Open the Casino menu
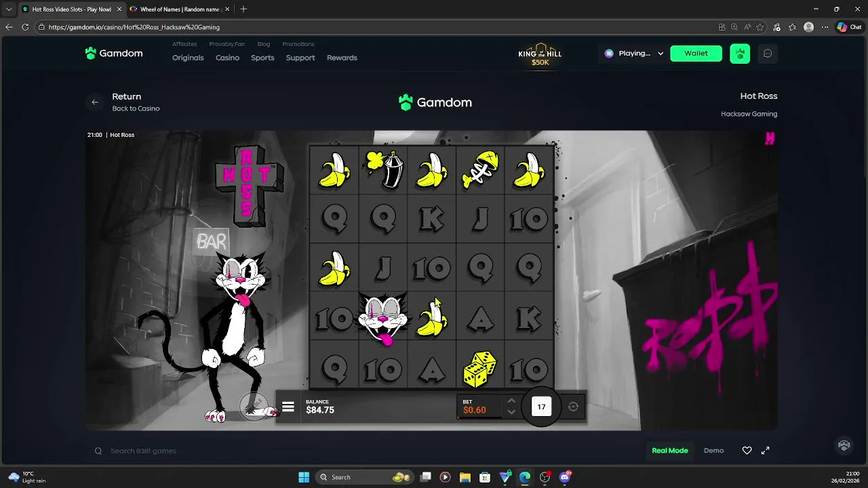868x488 pixels. 227,58
